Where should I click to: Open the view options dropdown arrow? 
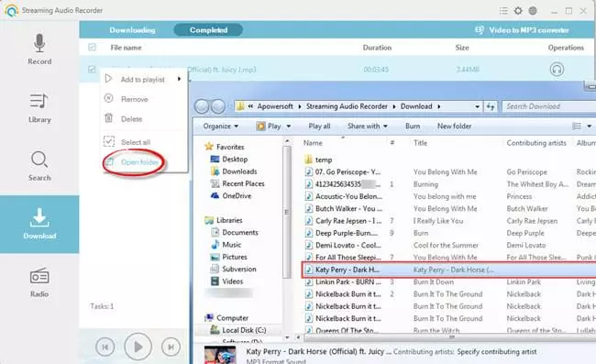[590, 127]
